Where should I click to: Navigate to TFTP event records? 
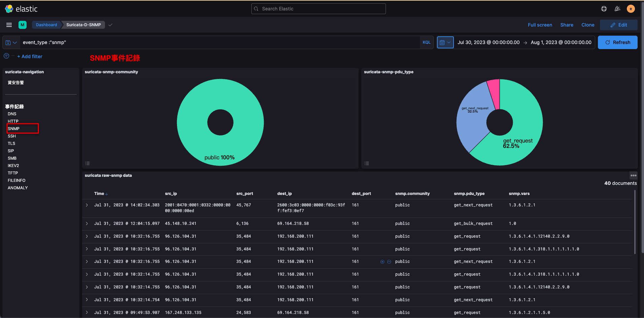[x=13, y=173]
